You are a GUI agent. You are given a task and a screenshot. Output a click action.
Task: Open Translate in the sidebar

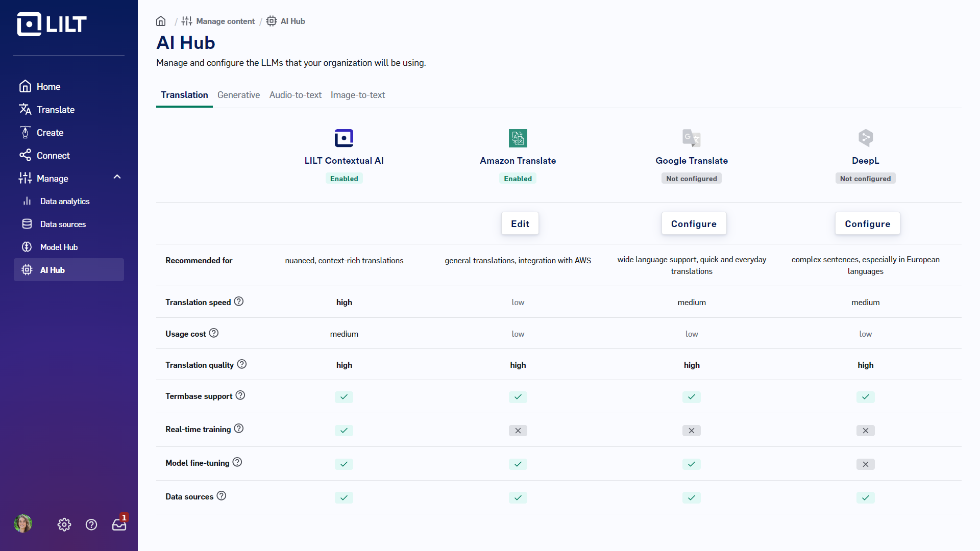[x=69, y=110]
